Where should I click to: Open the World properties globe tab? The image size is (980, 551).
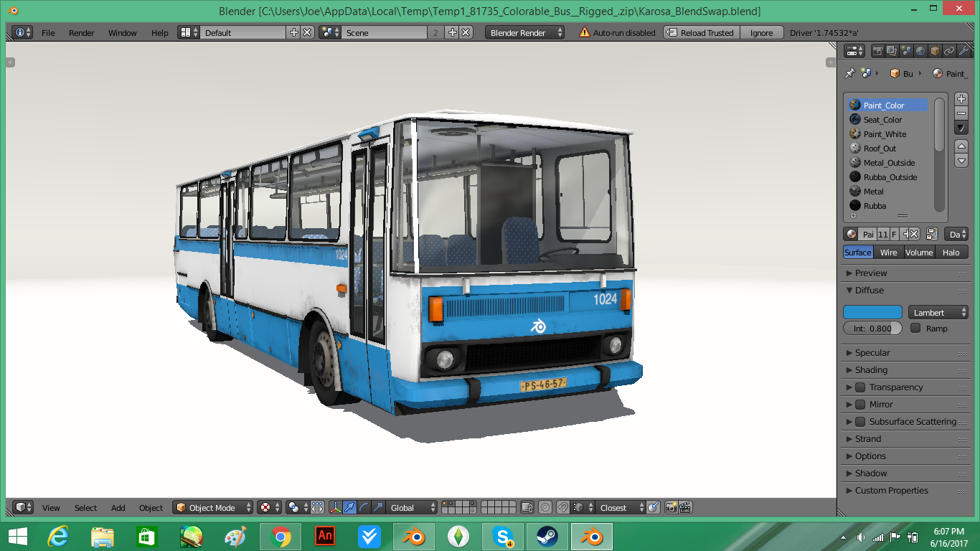coord(920,51)
